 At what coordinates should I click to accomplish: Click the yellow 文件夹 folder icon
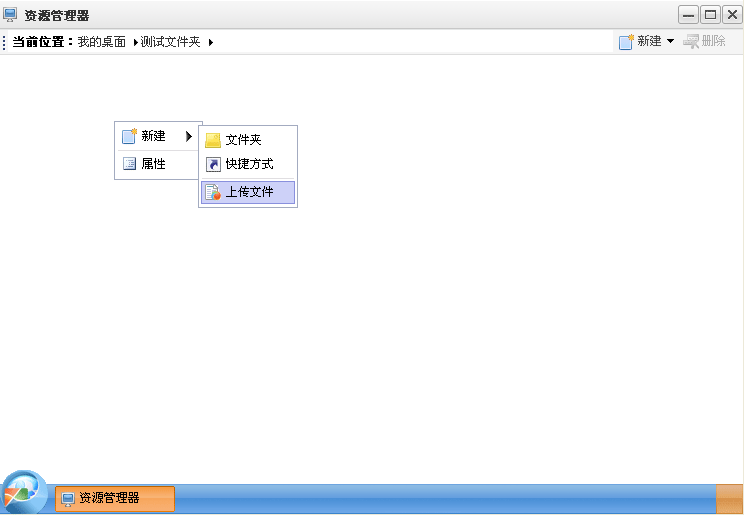[213, 140]
